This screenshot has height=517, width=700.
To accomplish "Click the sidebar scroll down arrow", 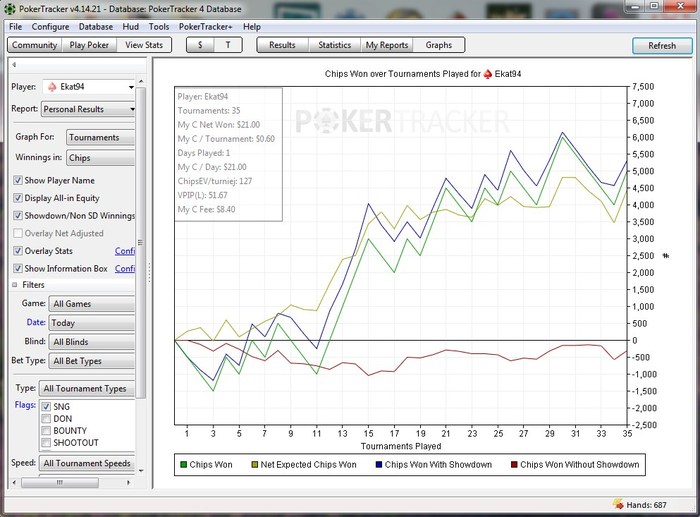I will (x=141, y=470).
